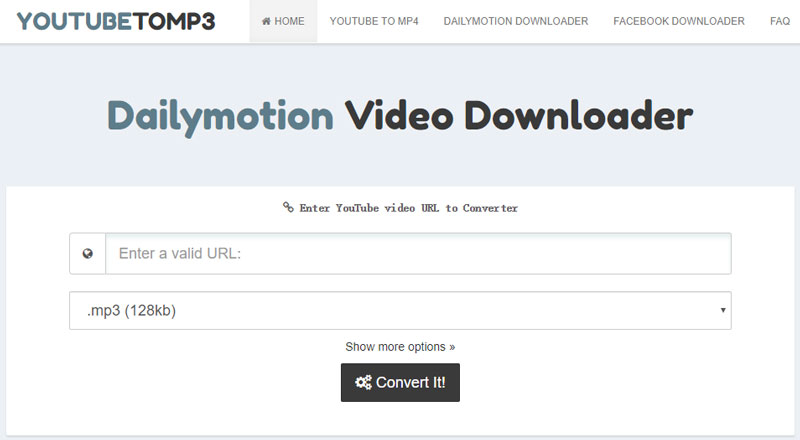Click the 'Dailymotion Video Downloader' heading
This screenshot has height=440, width=800.
(400, 117)
